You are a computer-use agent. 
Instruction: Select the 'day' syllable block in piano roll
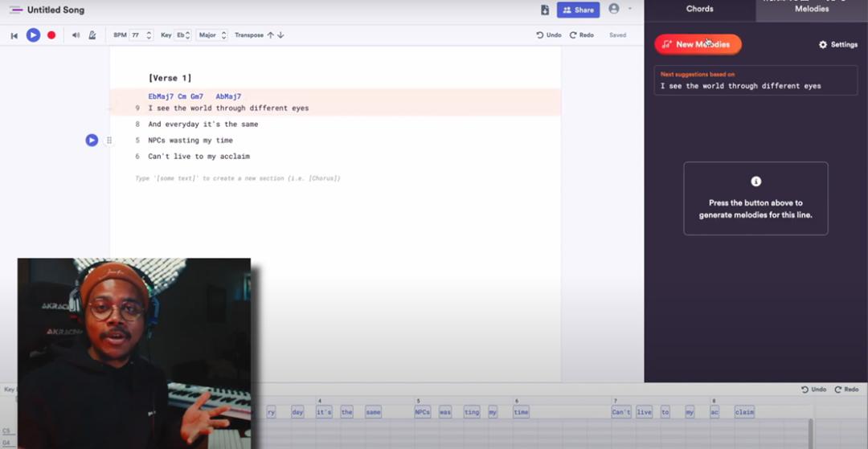tap(297, 412)
